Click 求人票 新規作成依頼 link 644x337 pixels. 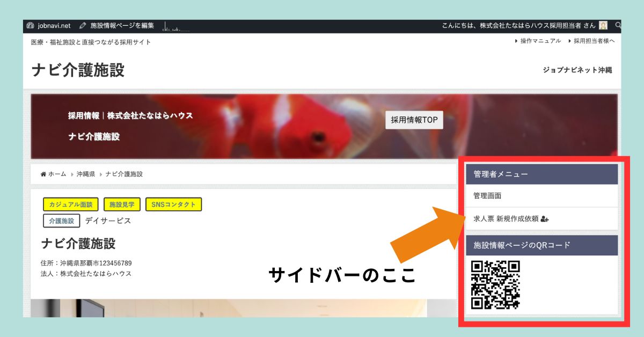506,219
